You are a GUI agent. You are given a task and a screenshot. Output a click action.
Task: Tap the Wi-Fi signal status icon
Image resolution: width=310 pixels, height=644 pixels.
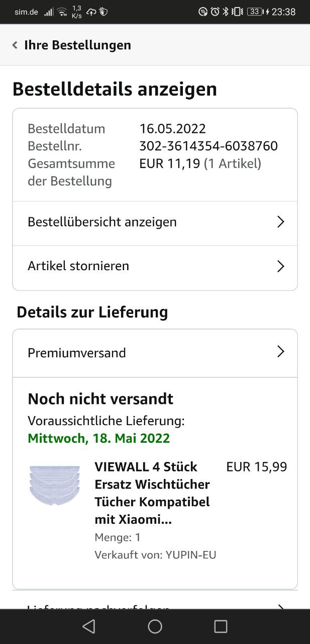point(62,12)
